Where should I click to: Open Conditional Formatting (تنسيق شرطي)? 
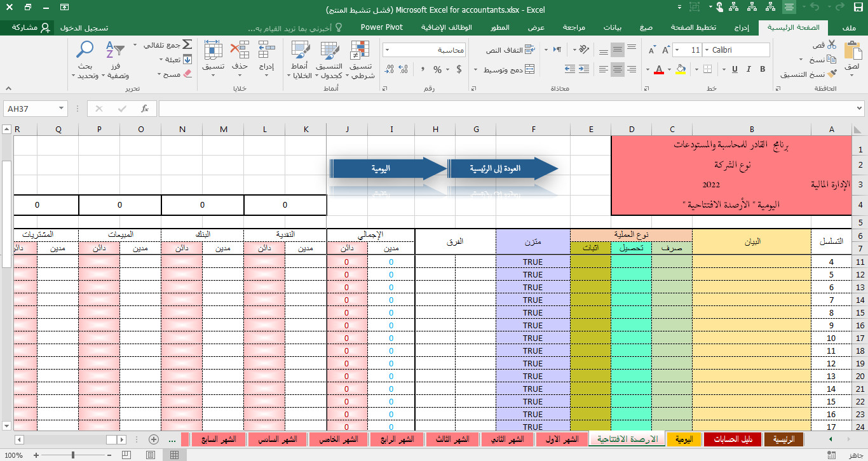[x=359, y=57]
